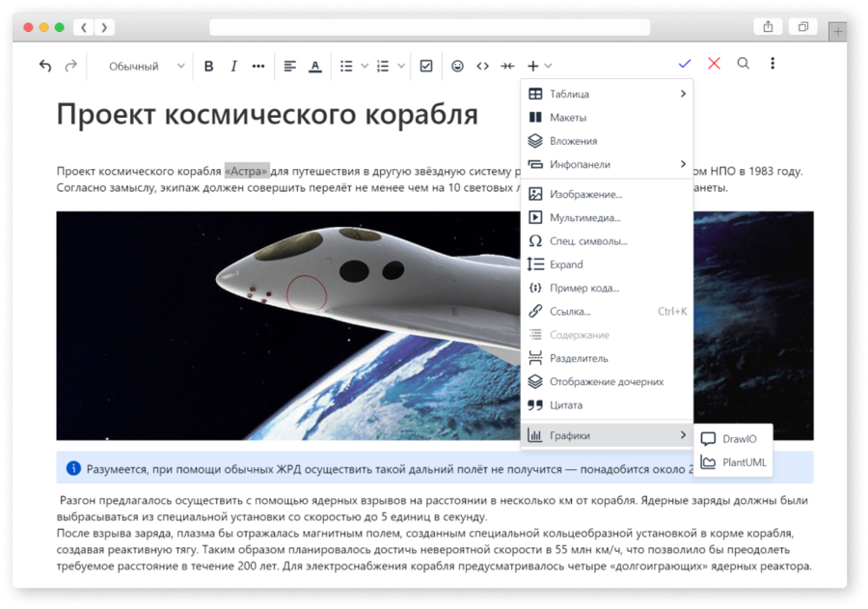Undo the last edit

(x=44, y=66)
